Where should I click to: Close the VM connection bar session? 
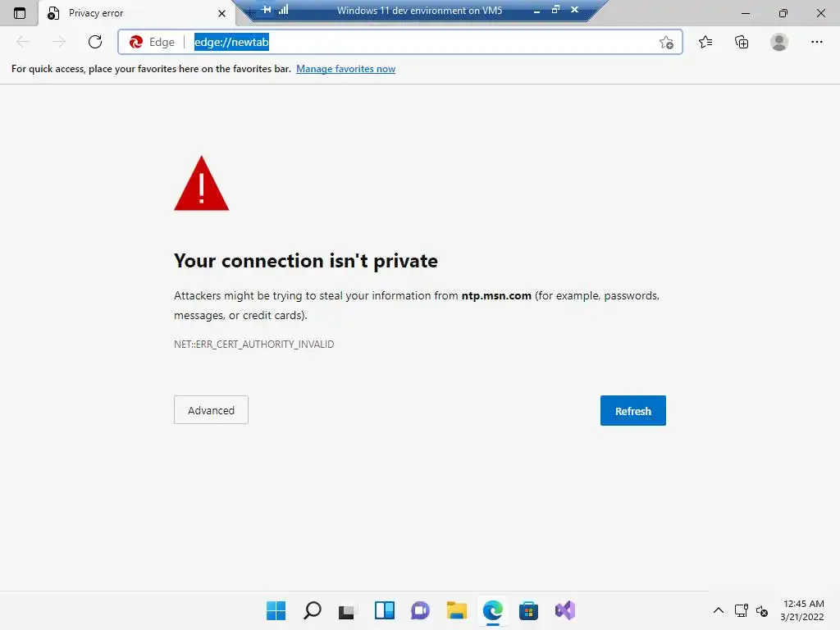click(574, 9)
